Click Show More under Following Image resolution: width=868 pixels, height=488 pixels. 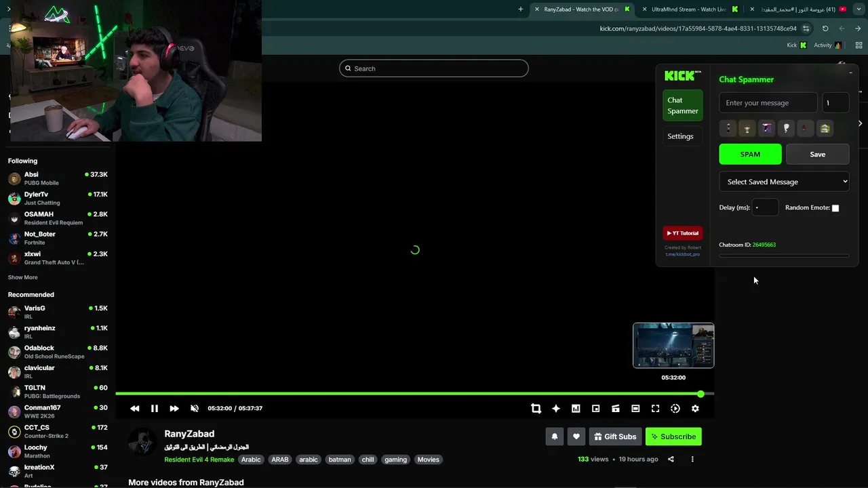[23, 277]
